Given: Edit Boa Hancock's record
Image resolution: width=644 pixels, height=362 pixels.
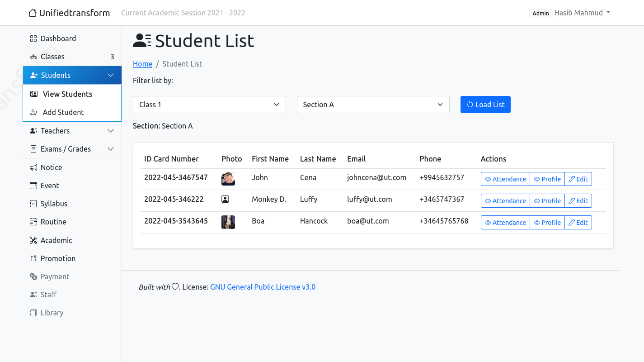Looking at the screenshot, I should click(578, 223).
